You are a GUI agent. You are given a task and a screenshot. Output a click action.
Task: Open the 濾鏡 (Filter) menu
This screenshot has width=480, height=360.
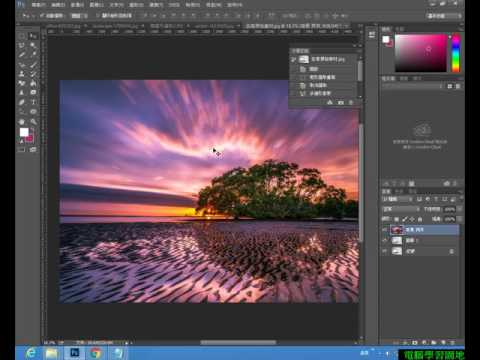pyautogui.click(x=156, y=5)
